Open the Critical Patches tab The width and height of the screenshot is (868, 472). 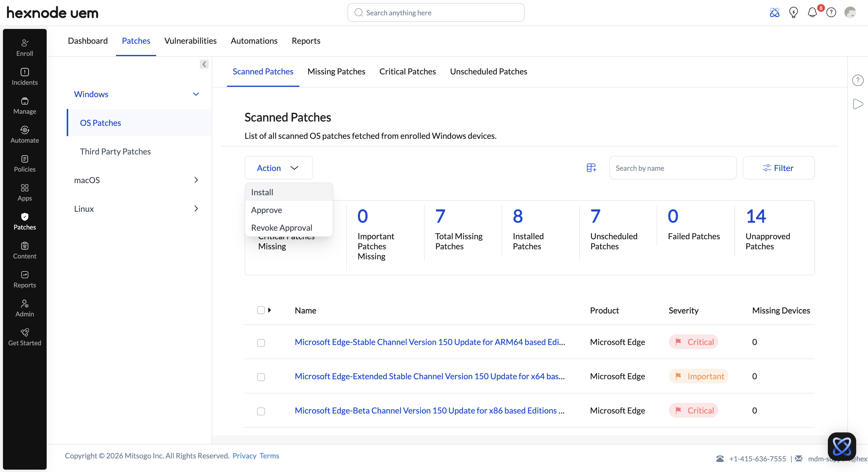(x=407, y=71)
